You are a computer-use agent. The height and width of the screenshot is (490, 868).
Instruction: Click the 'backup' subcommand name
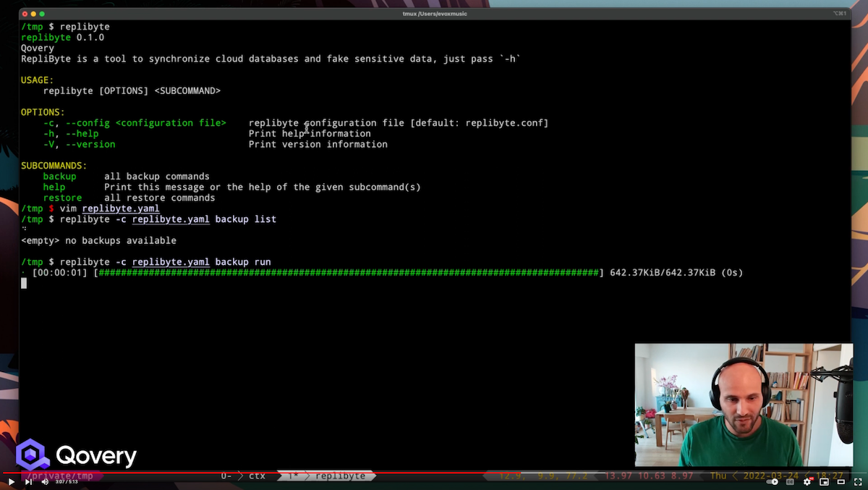(x=59, y=177)
